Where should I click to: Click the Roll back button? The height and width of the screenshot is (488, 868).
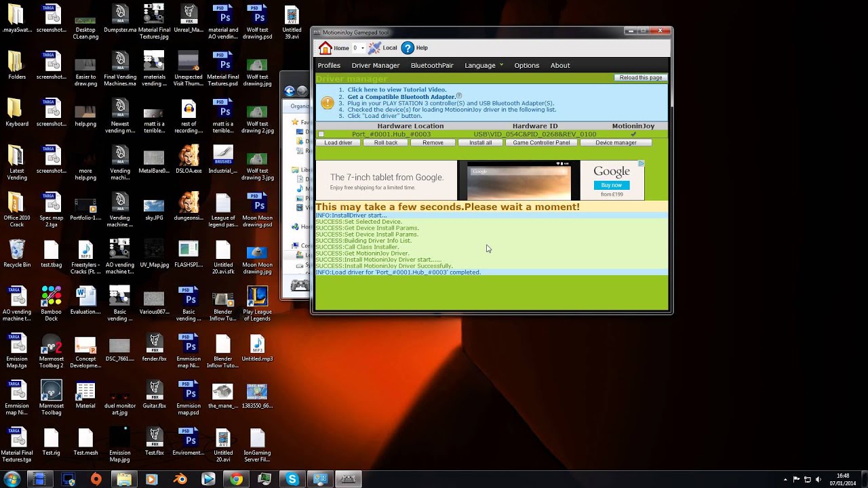pyautogui.click(x=386, y=142)
